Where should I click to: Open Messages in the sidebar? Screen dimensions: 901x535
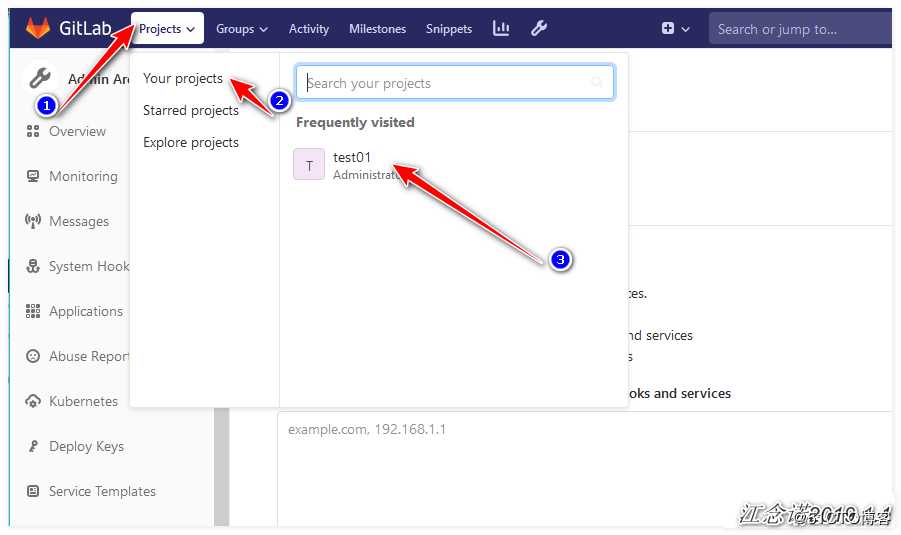coord(79,221)
